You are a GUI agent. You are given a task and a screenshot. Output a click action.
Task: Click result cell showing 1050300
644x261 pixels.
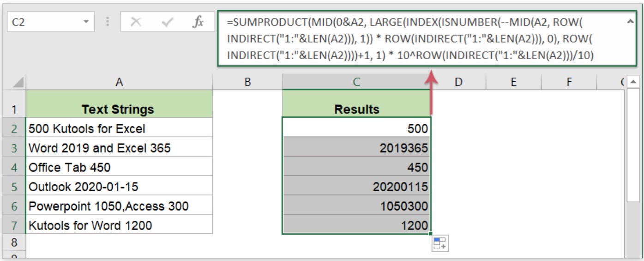356,205
